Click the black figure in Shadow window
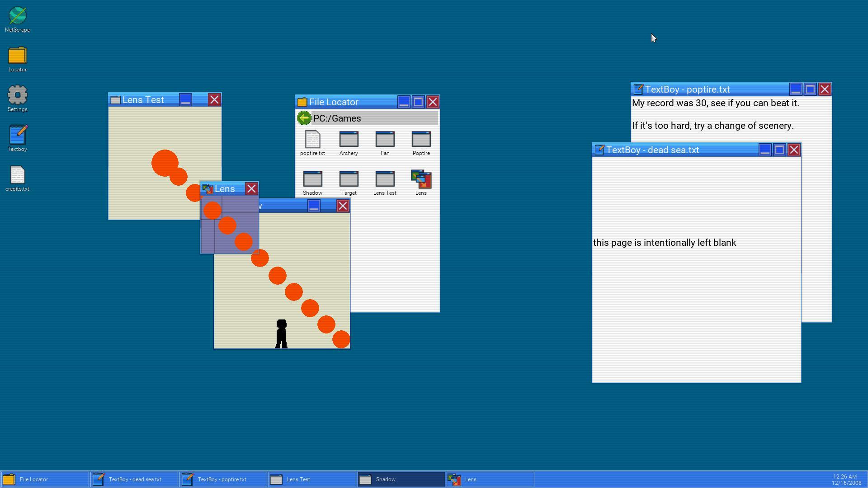 point(281,334)
